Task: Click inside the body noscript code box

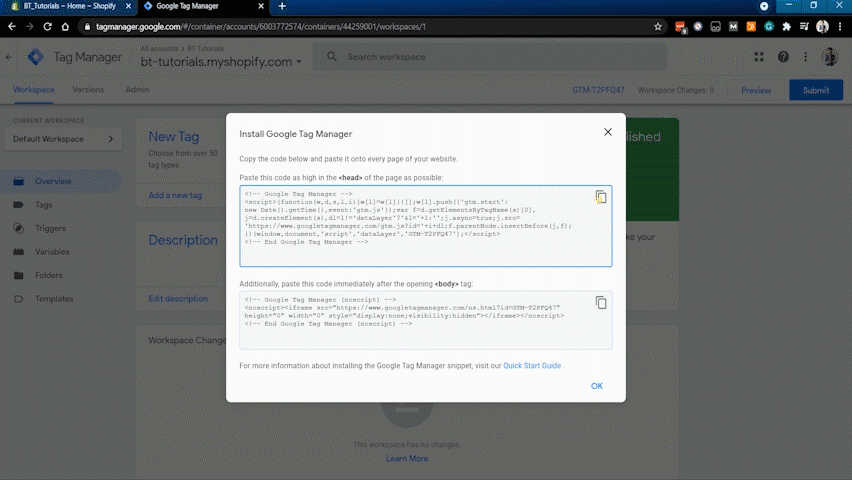Action: (425, 320)
